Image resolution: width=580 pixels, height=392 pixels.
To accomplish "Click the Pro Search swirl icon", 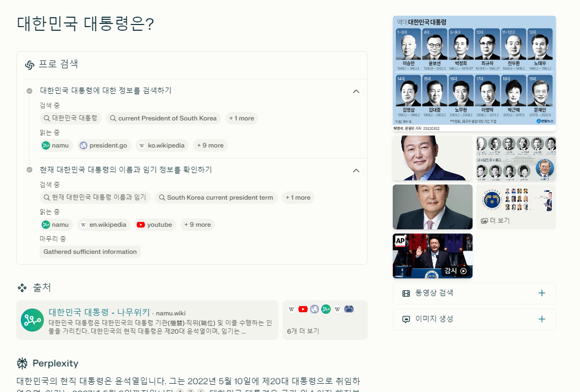I will [x=30, y=65].
